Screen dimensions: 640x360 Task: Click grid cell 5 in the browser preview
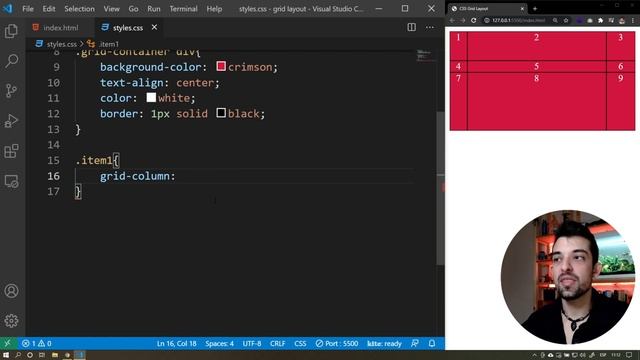coord(536,66)
